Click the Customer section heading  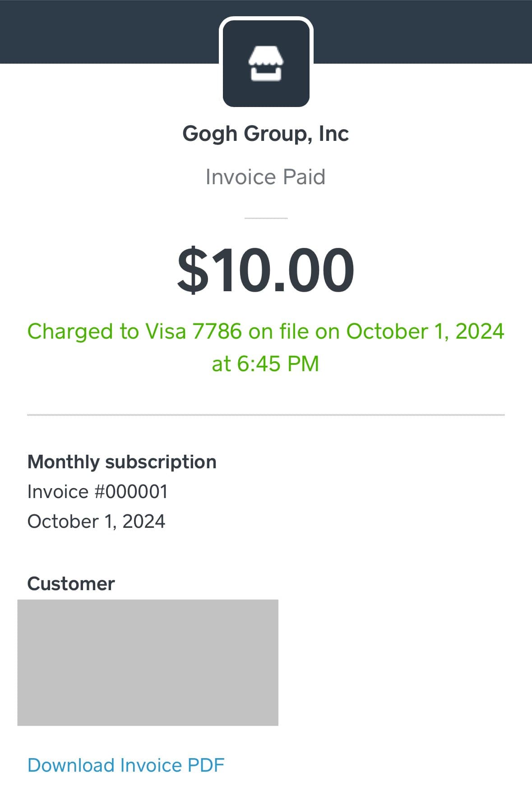point(71,584)
